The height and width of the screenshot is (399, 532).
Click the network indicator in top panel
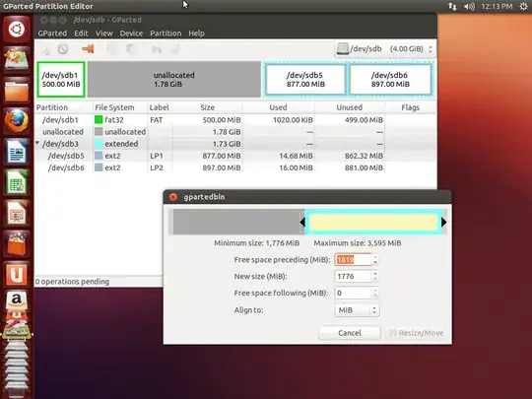pos(452,6)
